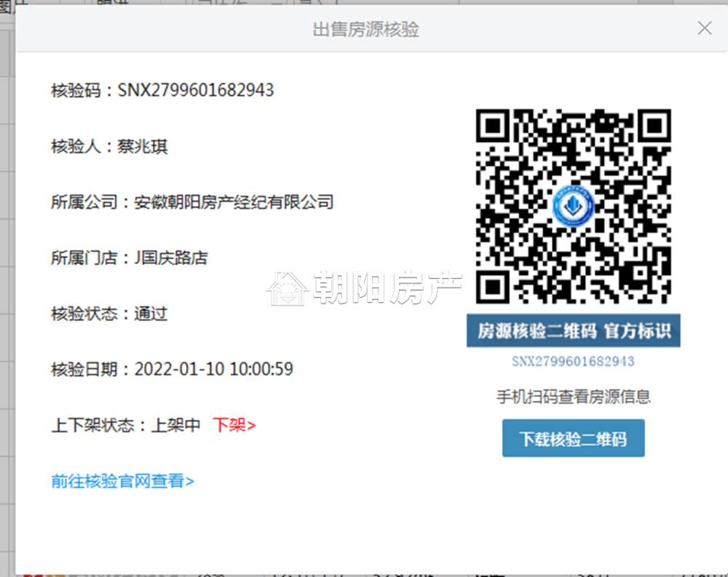Click the 核验日期 2022-01-10 10:00:59 value
728x577 pixels.
tap(213, 369)
